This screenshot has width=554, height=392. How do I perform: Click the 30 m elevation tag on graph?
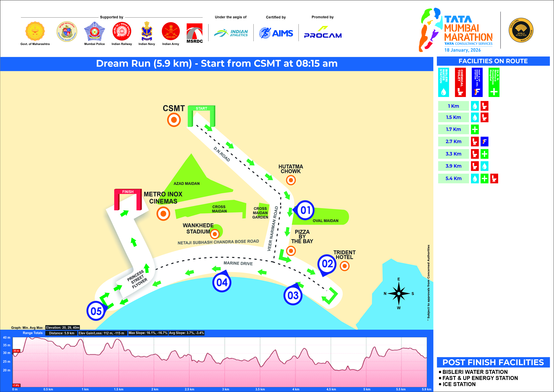pos(16,351)
